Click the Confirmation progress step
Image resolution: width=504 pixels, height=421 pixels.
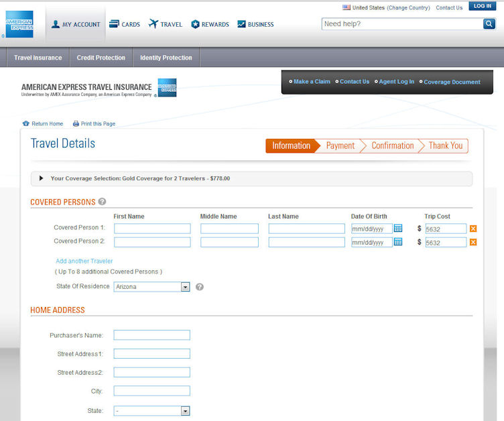393,145
